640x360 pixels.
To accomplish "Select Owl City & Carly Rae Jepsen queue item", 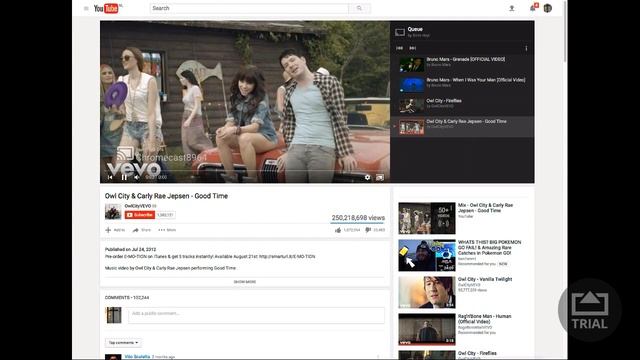I will point(462,127).
